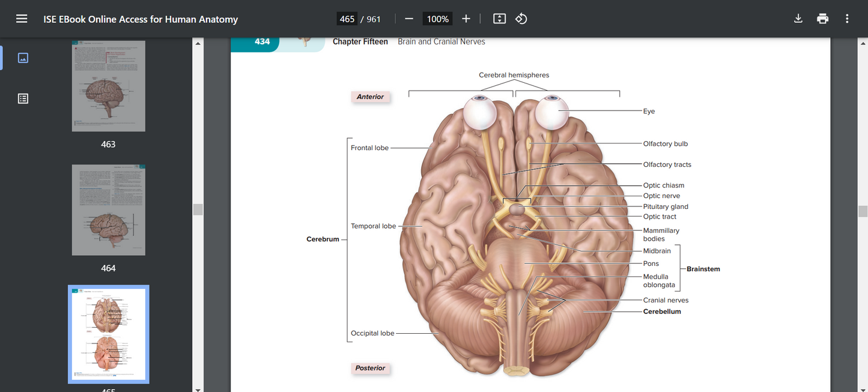Open page 464 from the sidebar thumbnail
Viewport: 868px width, 392px height.
[x=108, y=210]
